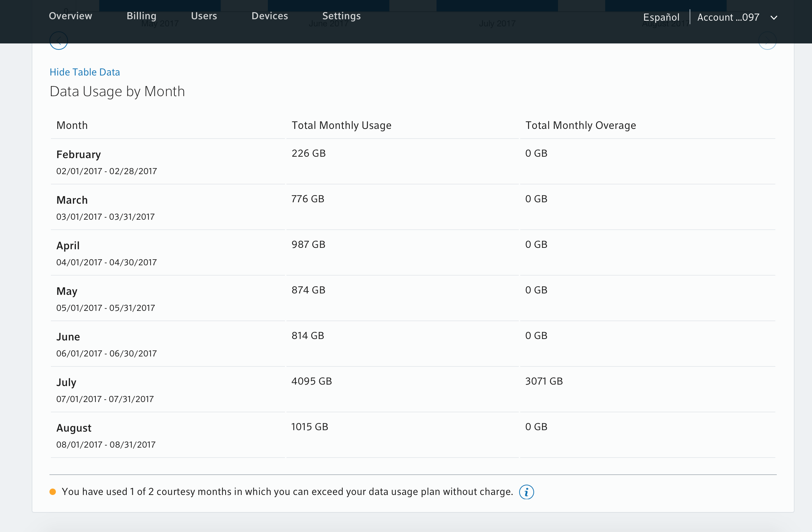Click the next months circular arrow
This screenshot has height=532, width=812.
[767, 41]
